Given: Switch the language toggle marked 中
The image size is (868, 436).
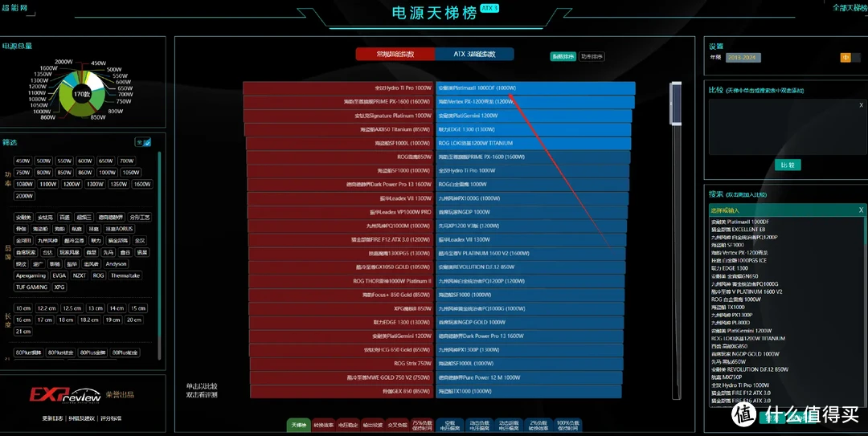Looking at the screenshot, I should tap(845, 58).
